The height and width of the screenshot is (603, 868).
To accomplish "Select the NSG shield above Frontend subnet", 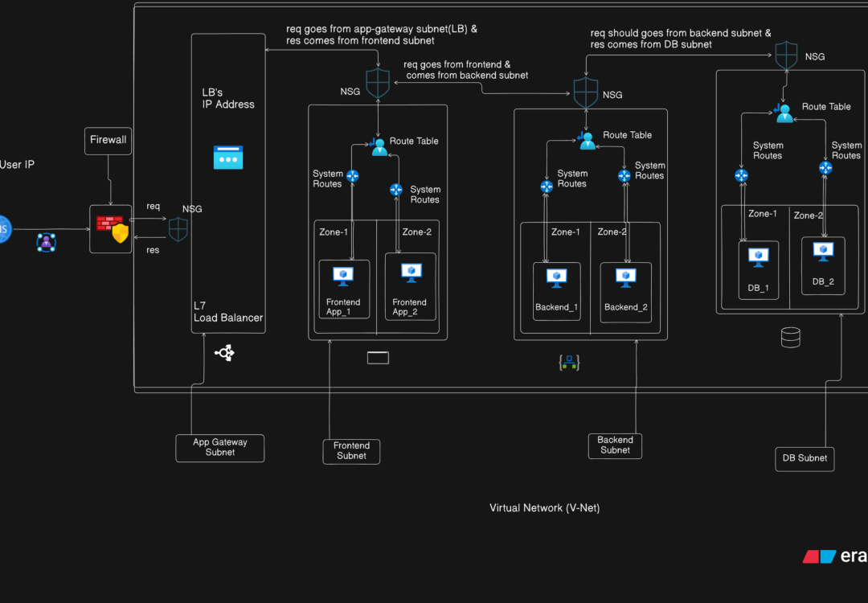I will 378,84.
